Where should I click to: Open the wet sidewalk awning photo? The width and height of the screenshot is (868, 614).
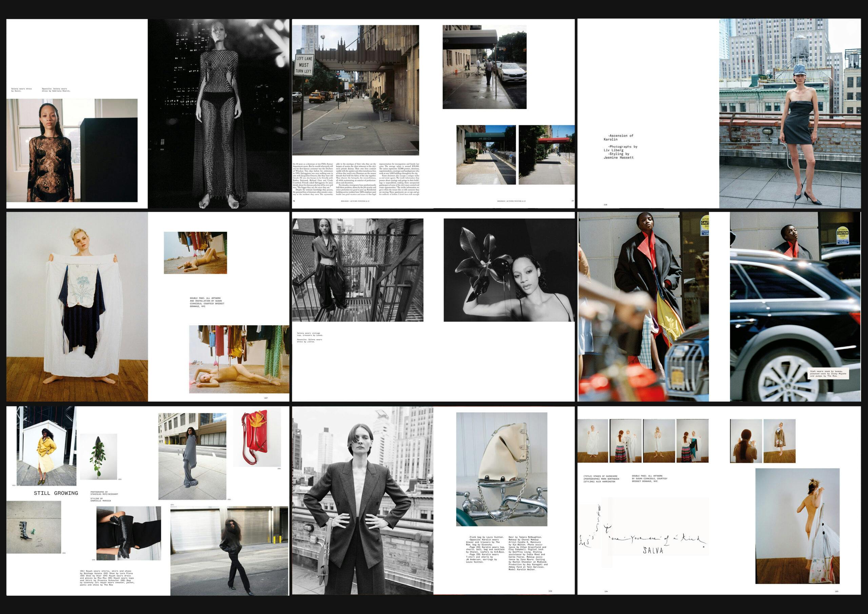click(484, 67)
